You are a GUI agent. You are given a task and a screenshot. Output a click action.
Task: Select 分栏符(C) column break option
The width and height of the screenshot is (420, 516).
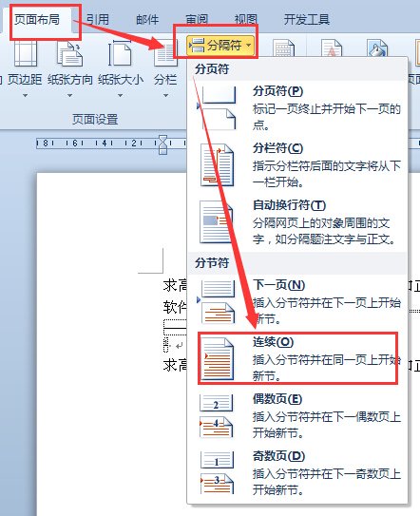click(x=297, y=164)
